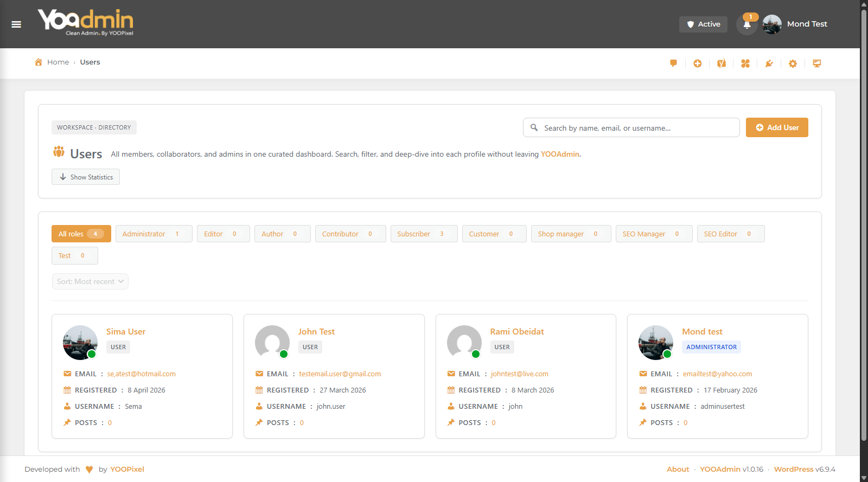Filter by Editor role
Image resolution: width=868 pixels, height=482 pixels.
224,234
